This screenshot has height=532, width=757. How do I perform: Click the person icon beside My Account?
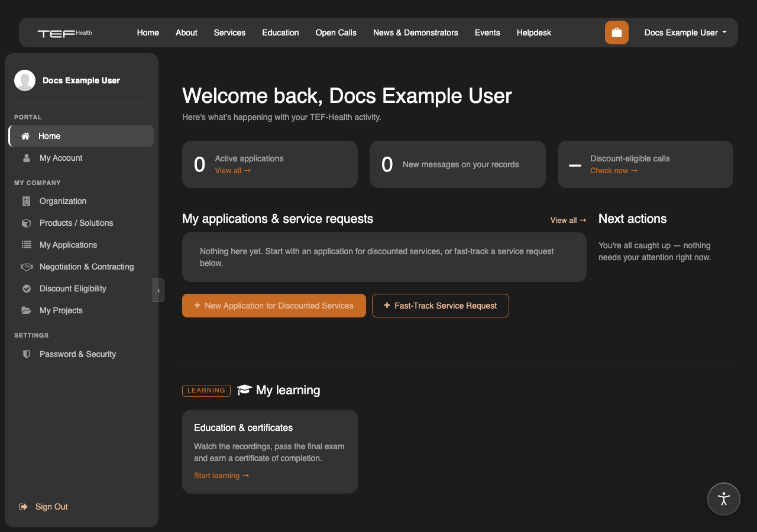coord(26,158)
